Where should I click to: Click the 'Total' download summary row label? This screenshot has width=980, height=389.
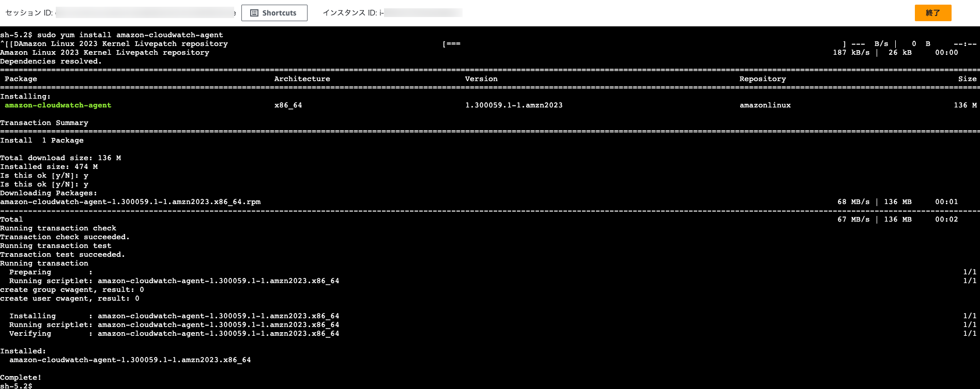tap(11, 220)
